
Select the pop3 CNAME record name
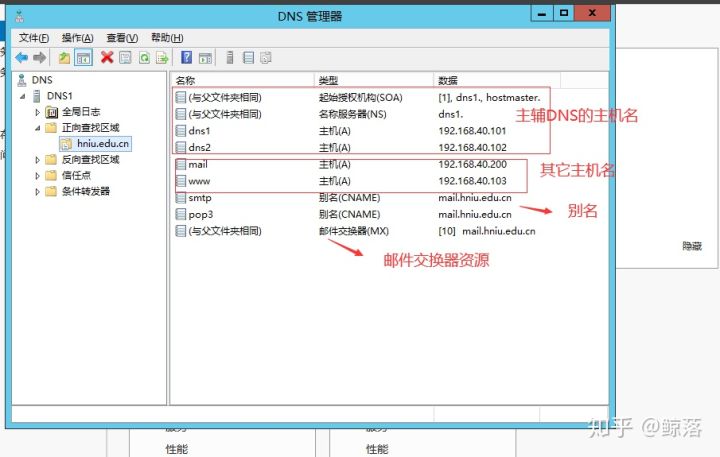tap(201, 214)
